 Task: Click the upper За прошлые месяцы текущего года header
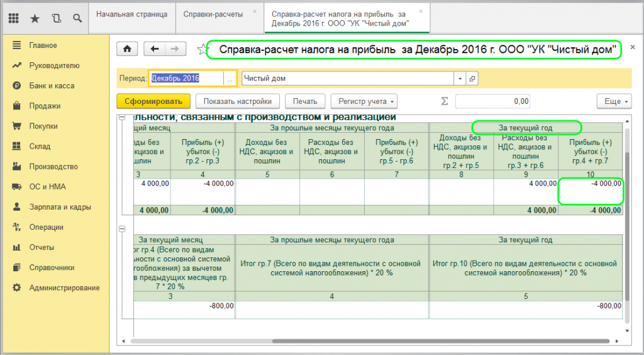[x=332, y=128]
